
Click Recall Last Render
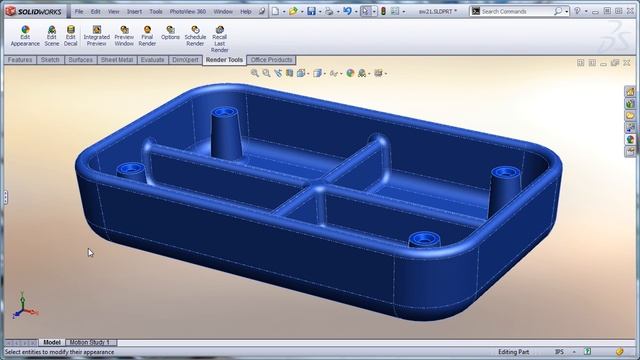[220, 39]
